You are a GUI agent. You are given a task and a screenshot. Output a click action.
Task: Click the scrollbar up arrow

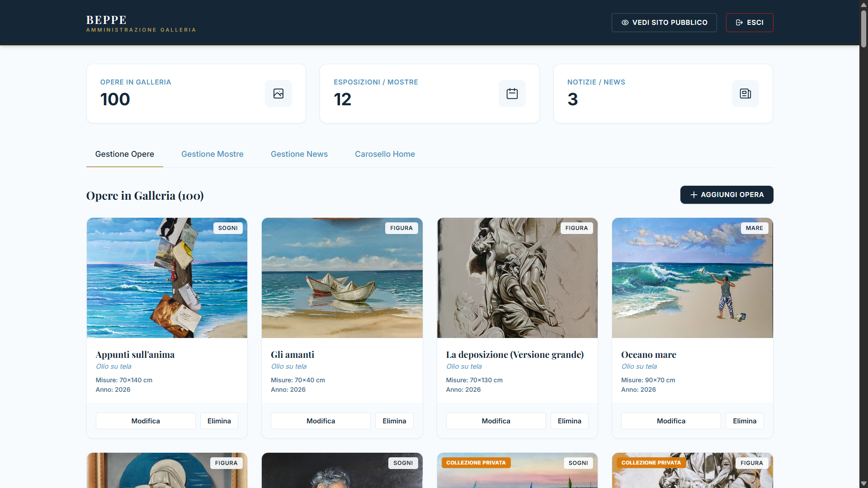(863, 5)
